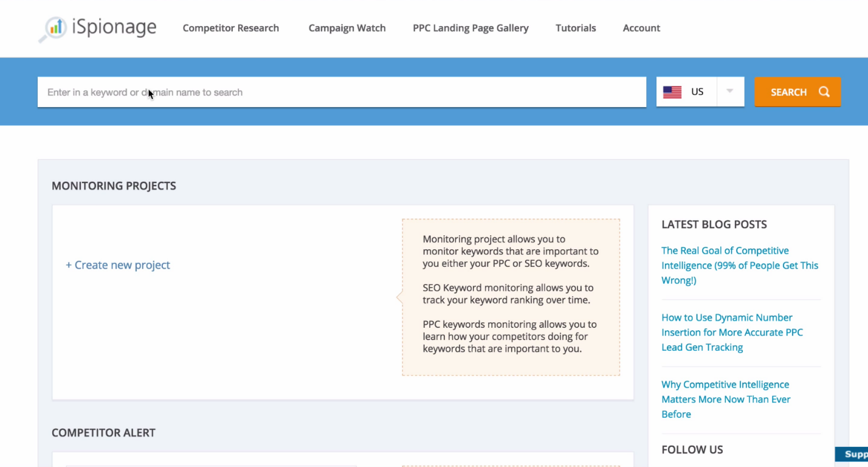The height and width of the screenshot is (467, 868).
Task: Click the US flag icon
Action: 672,92
